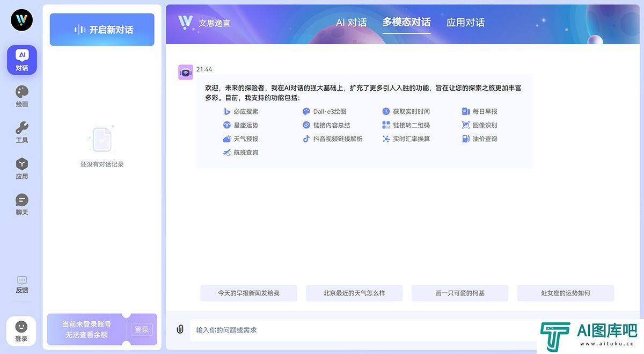Start a new conversation with 开启新对话
This screenshot has height=354, width=644.
point(102,30)
